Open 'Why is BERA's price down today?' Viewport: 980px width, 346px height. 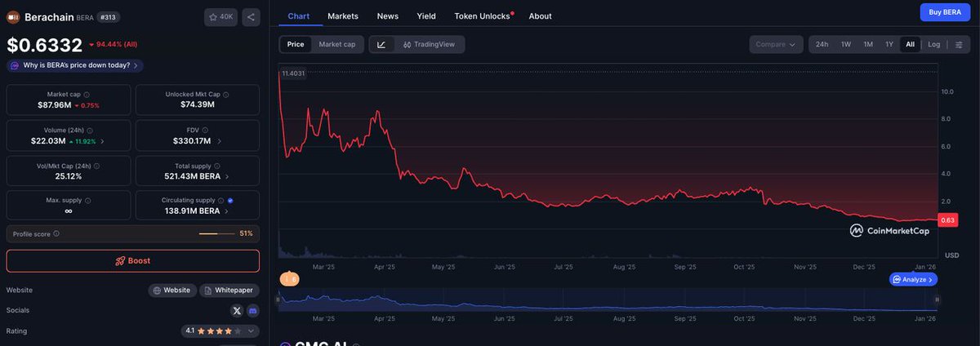click(75, 65)
